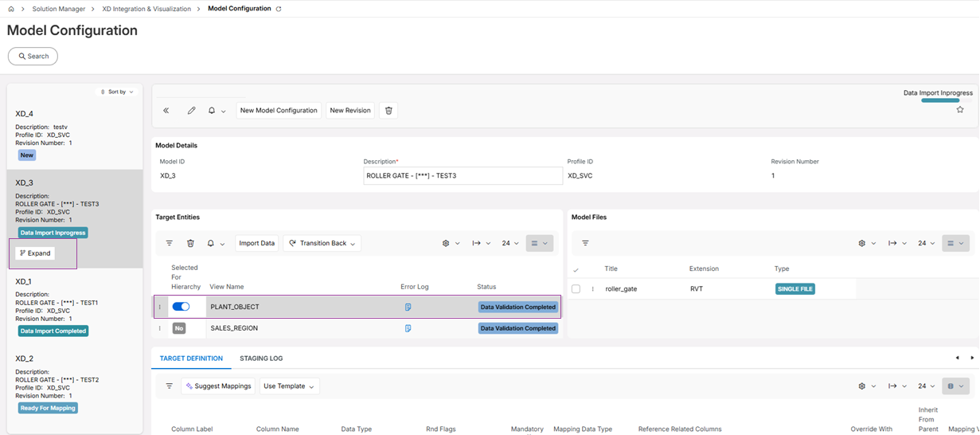Open the Transition Back dropdown
Viewport: 980px width, 435px height.
[x=322, y=243]
